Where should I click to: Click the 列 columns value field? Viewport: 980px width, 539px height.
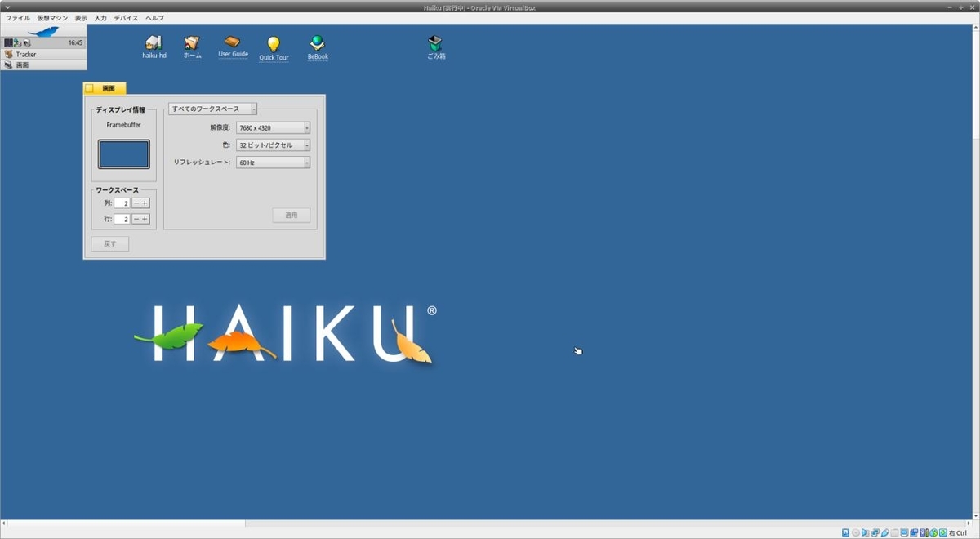pos(122,203)
